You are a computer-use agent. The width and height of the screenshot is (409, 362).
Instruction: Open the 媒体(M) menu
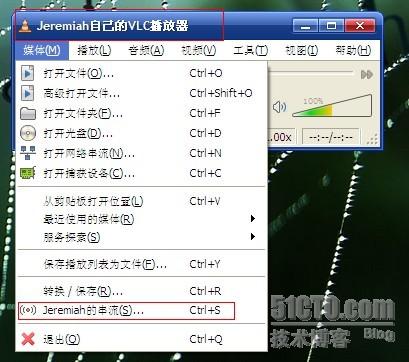pyautogui.click(x=42, y=50)
